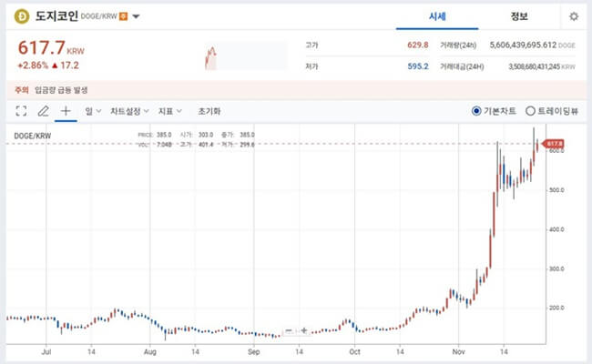The image size is (592, 364).
Task: Click the 500.0 price axis label
Action: [556, 190]
